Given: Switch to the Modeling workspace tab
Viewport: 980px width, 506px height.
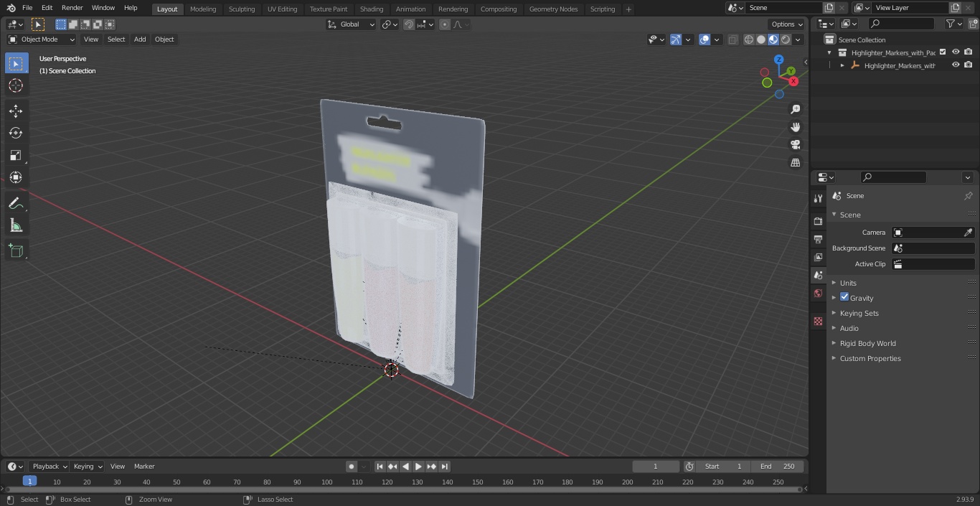Looking at the screenshot, I should (x=203, y=9).
